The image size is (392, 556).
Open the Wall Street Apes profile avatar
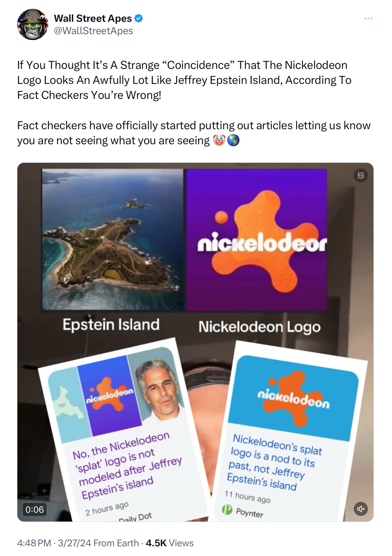pyautogui.click(x=33, y=24)
